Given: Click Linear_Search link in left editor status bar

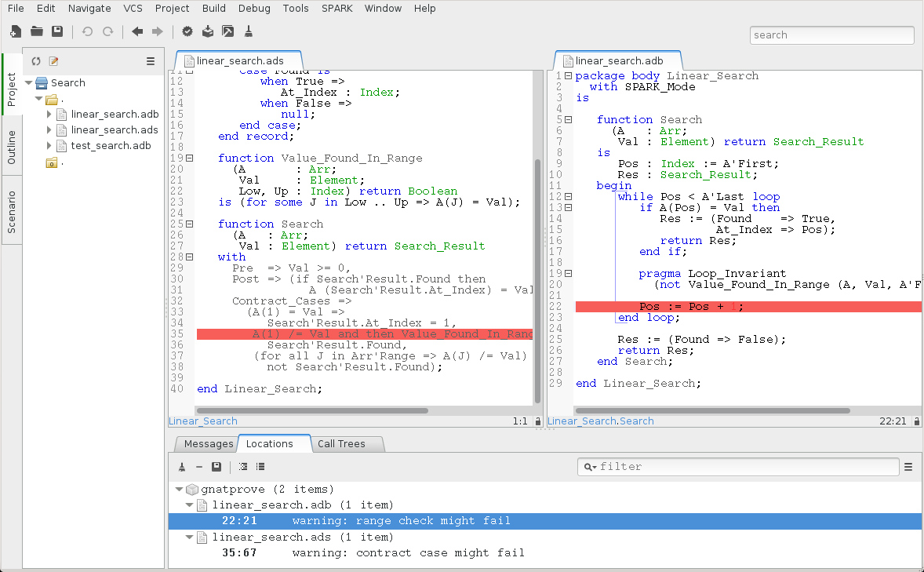Looking at the screenshot, I should point(202,421).
